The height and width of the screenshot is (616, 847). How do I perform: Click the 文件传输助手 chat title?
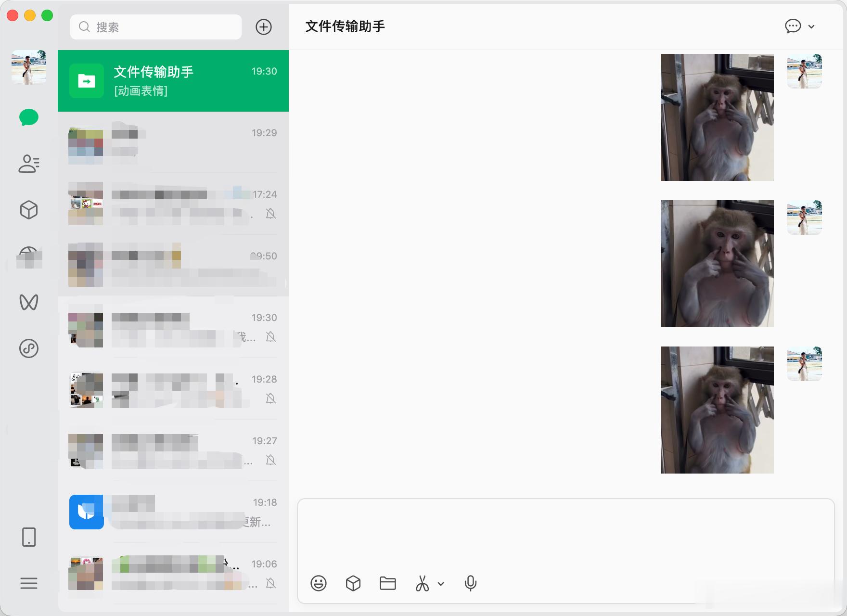345,26
